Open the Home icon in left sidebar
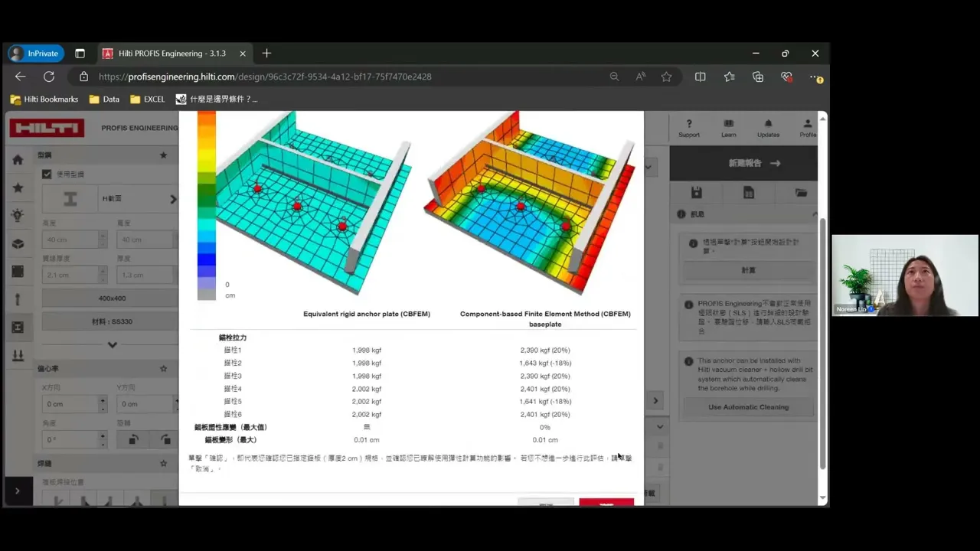Image resolution: width=980 pixels, height=551 pixels. click(x=18, y=160)
